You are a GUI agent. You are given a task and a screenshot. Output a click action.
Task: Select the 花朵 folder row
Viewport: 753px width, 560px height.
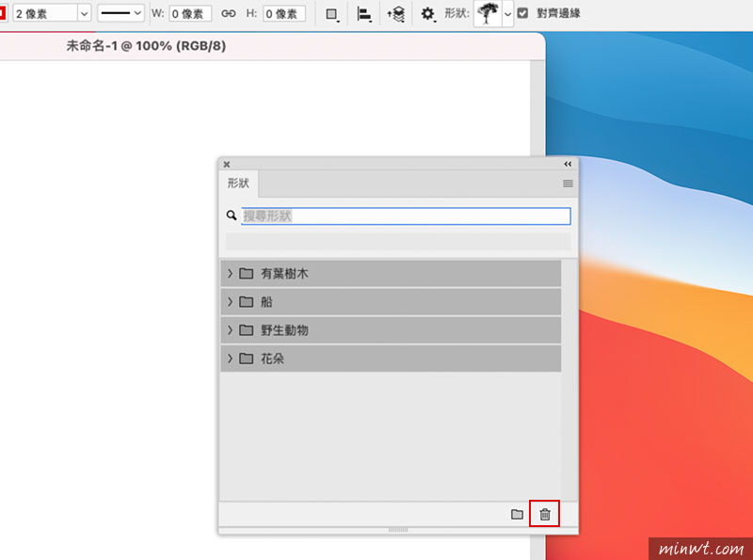(391, 359)
